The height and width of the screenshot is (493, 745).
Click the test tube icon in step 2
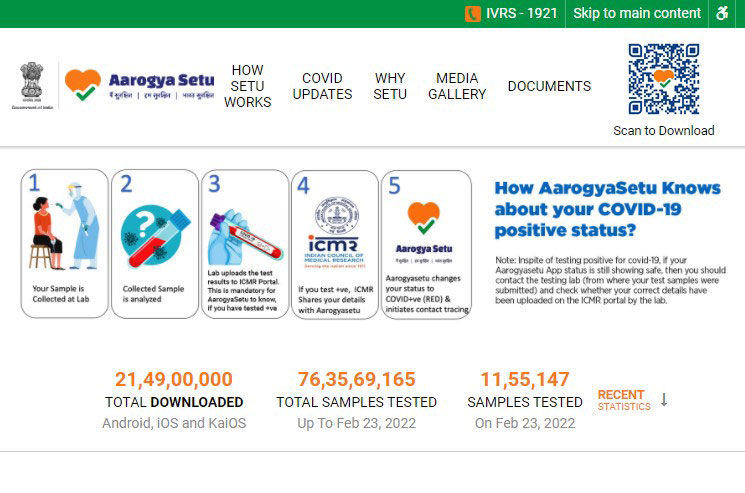[154, 234]
